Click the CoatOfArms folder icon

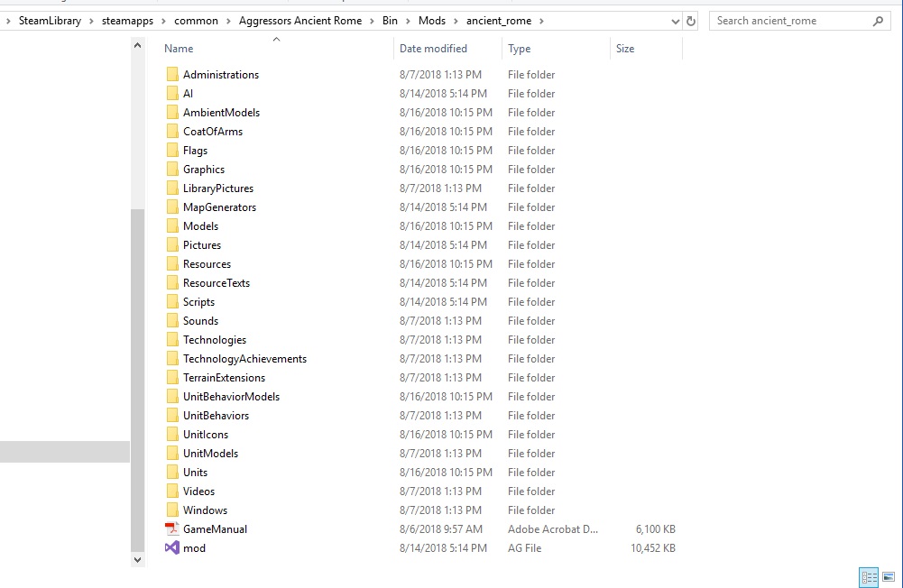point(172,132)
